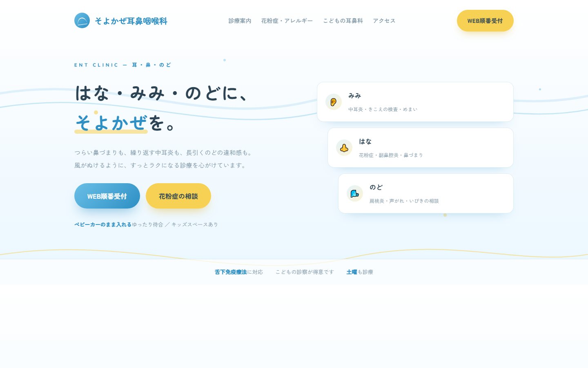The height and width of the screenshot is (368, 588).
Task: Click the ENT CLINIC — 耳・鼻・のど label
Action: coord(122,65)
